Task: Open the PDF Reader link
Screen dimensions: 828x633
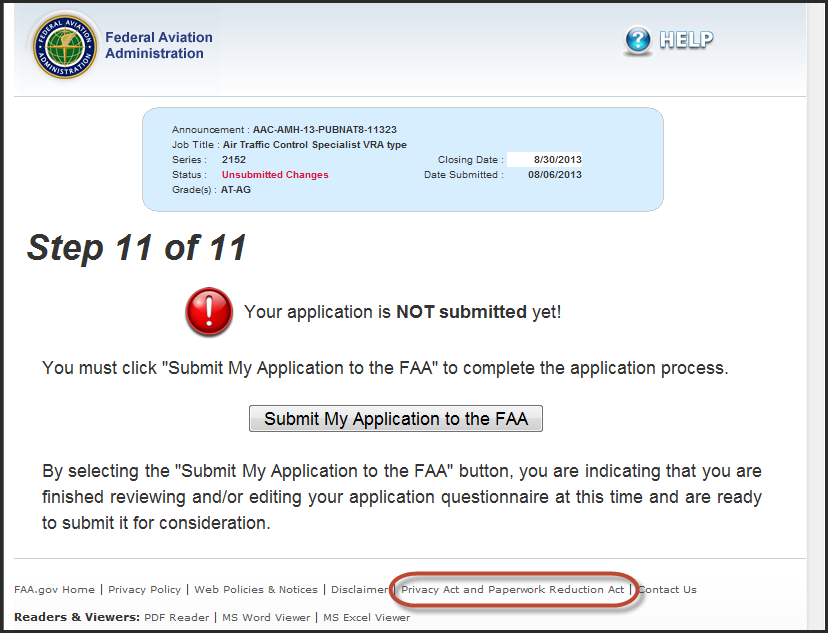Action: tap(176, 617)
